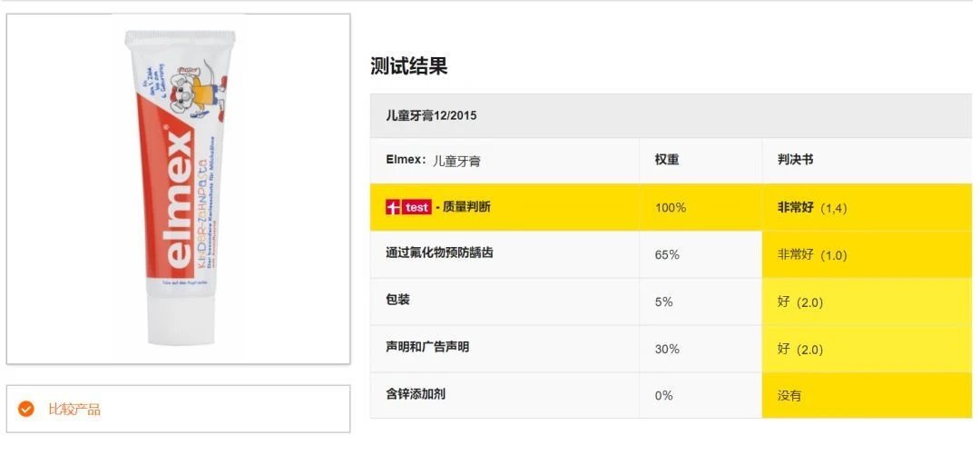The width and height of the screenshot is (980, 455).
Task: Click the red test logo icon
Action: tap(408, 207)
